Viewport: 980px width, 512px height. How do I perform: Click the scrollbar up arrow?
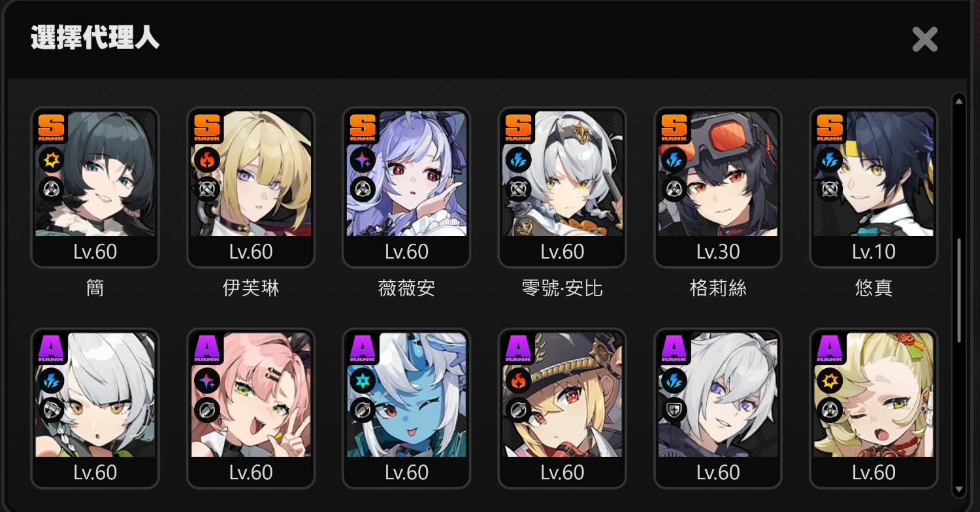pyautogui.click(x=959, y=101)
